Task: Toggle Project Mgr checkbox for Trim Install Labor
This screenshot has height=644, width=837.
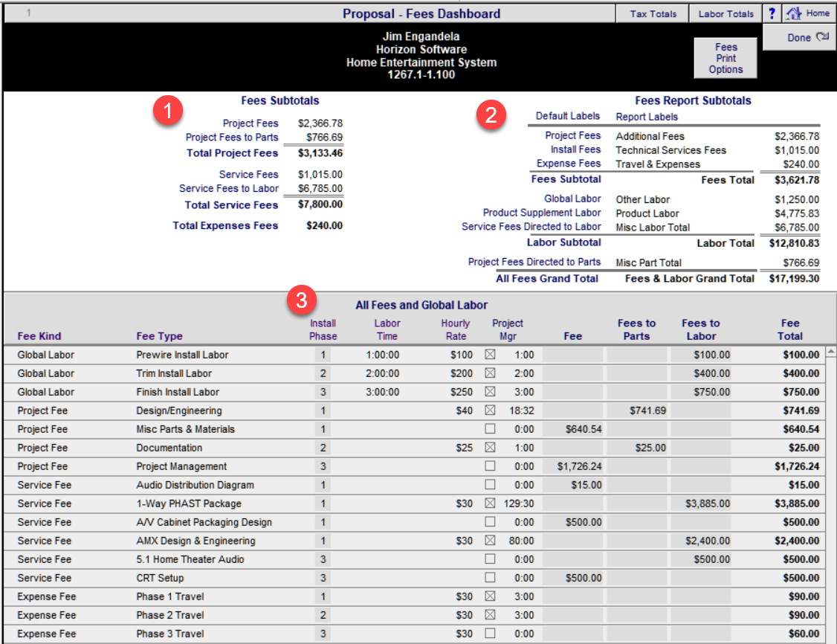Action: click(x=490, y=373)
